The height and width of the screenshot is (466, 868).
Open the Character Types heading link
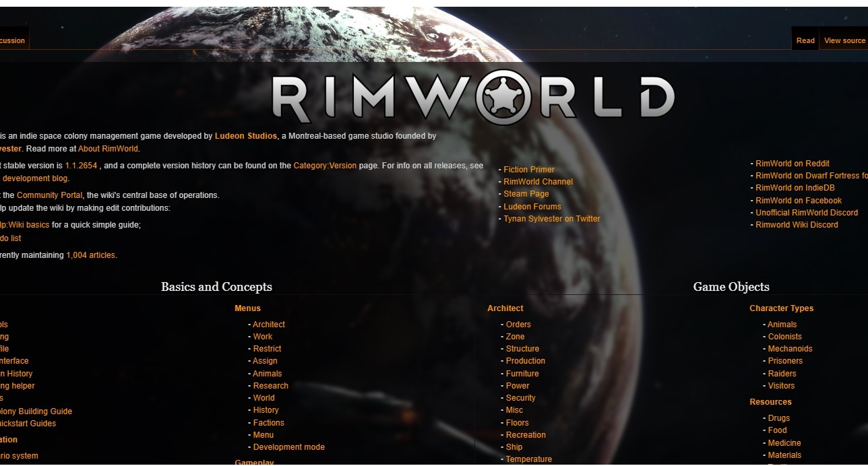pos(781,308)
